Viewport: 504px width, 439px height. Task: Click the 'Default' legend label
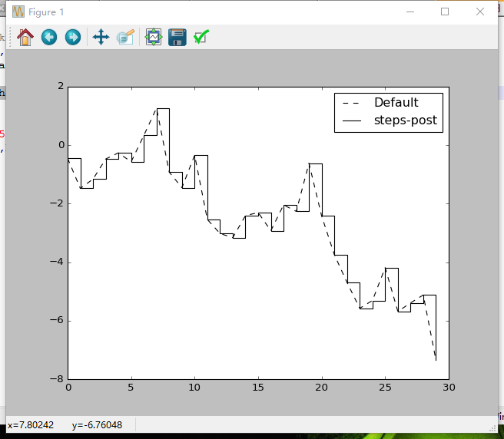tap(396, 103)
